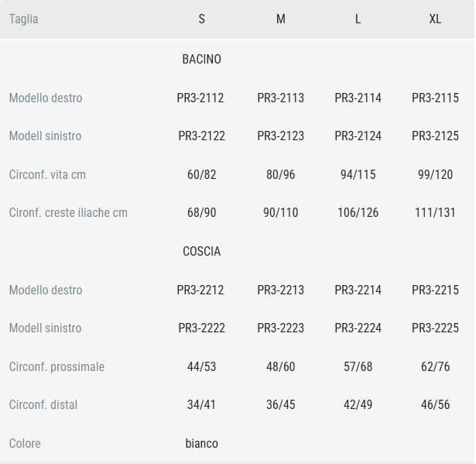Click the Circonf. distal row label
476x464 pixels.
pos(43,404)
